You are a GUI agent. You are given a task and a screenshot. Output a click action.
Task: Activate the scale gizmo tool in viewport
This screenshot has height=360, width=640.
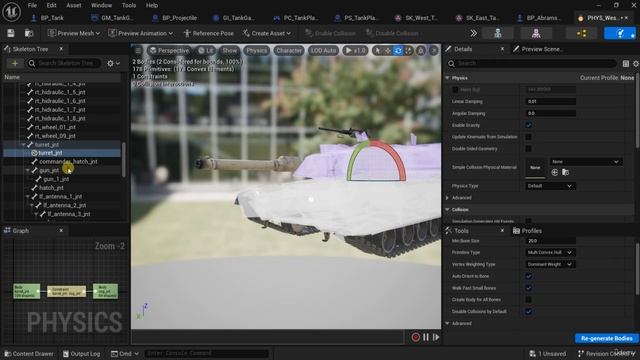pos(409,50)
